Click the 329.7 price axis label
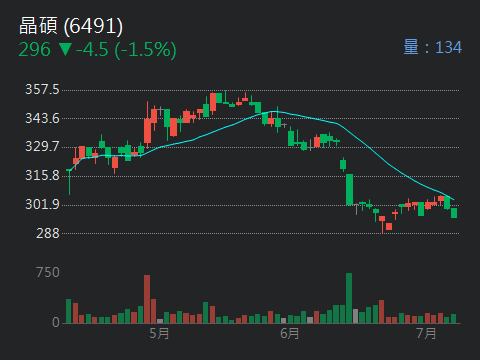 pyautogui.click(x=42, y=147)
